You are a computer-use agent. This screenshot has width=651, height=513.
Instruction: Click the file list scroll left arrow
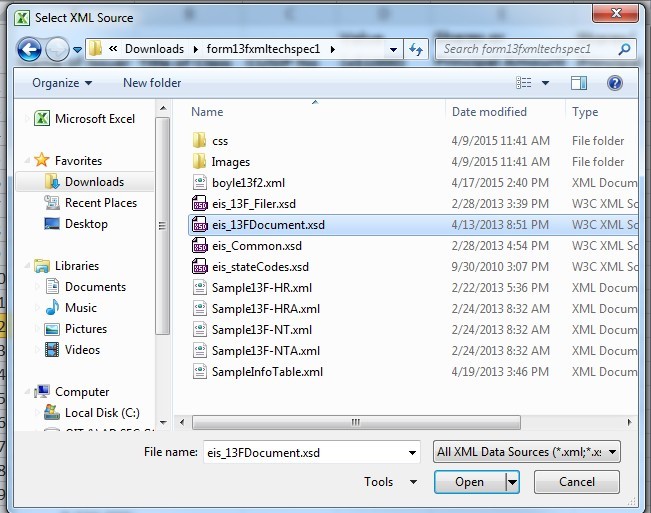(182, 422)
